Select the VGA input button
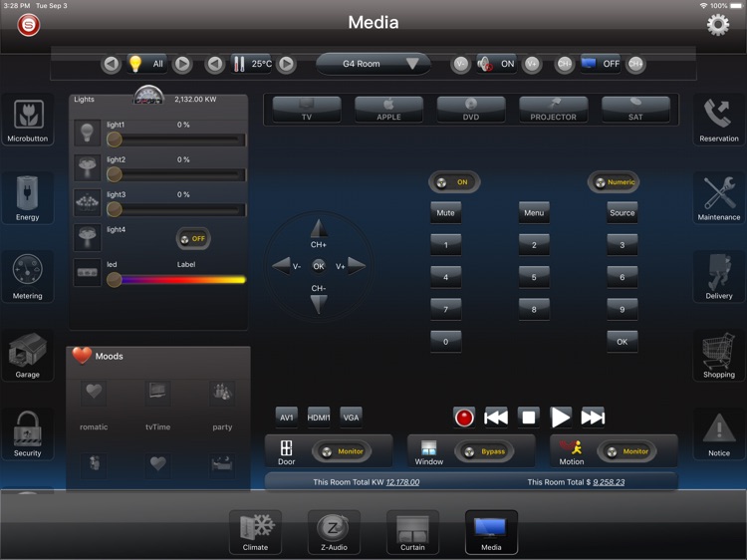747x560 pixels. 352,418
